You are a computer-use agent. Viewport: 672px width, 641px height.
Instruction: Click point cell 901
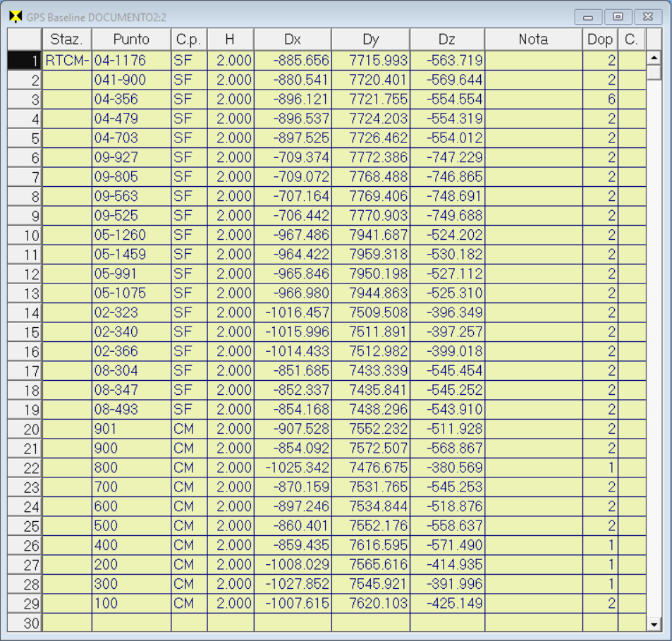(x=131, y=429)
